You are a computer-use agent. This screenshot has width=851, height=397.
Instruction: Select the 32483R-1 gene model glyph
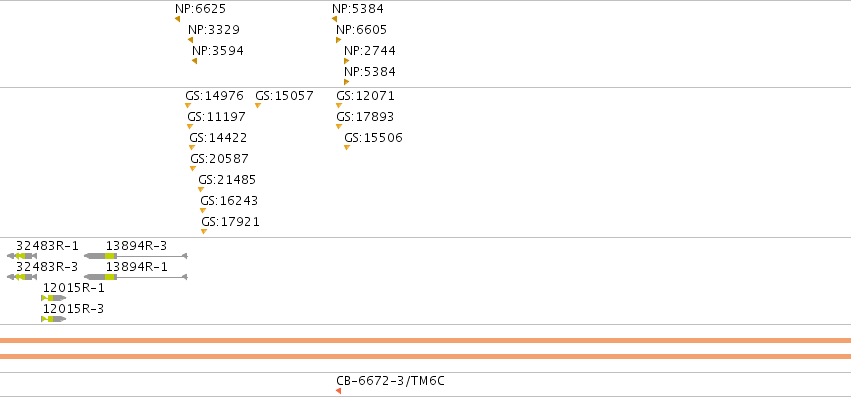[x=22, y=256]
